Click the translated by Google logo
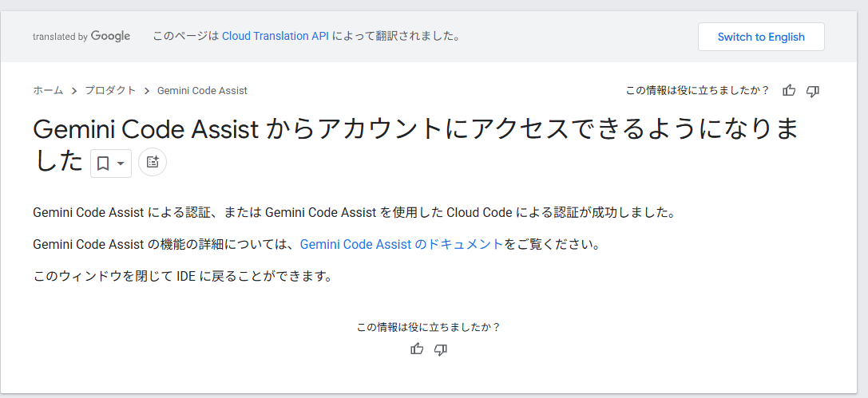The image size is (868, 398). pos(81,36)
